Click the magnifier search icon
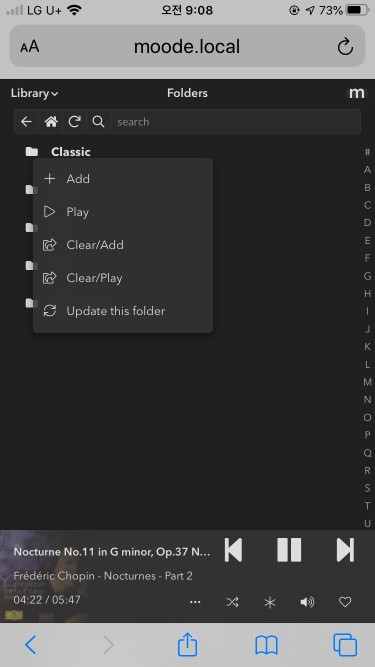 coord(98,122)
